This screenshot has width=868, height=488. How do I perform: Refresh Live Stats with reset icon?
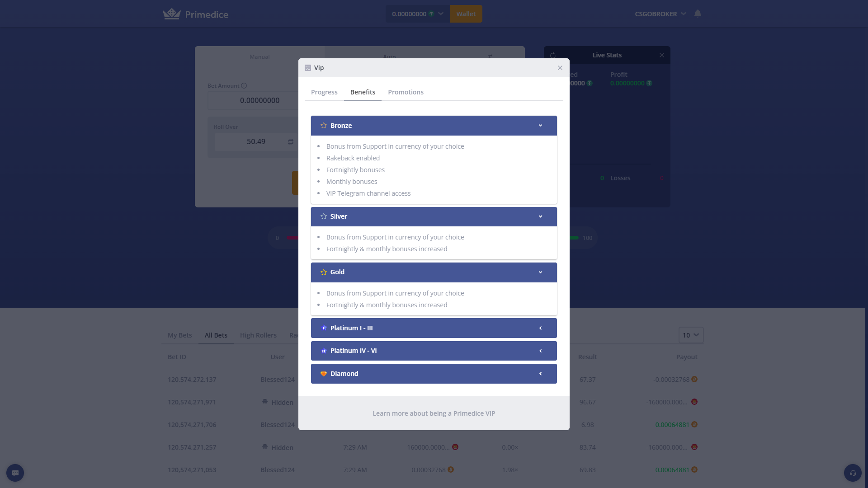tap(553, 55)
